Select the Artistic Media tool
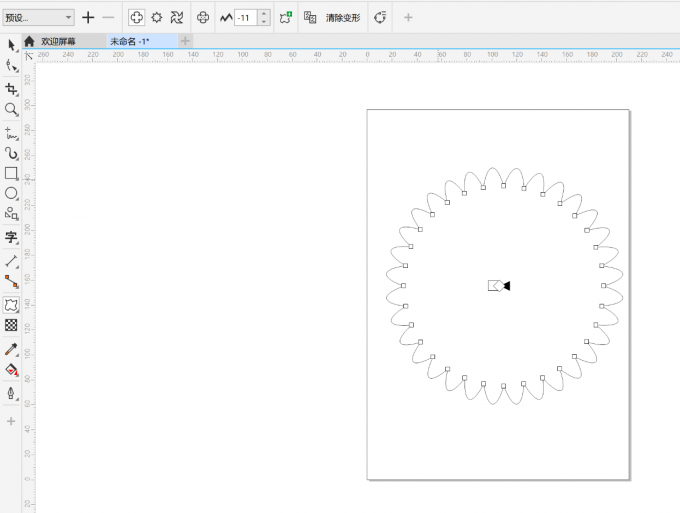680x513 pixels. [x=11, y=154]
